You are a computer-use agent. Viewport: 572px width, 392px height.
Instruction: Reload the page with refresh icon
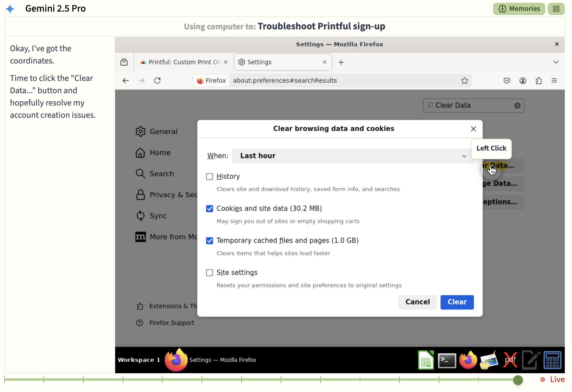coord(157,81)
